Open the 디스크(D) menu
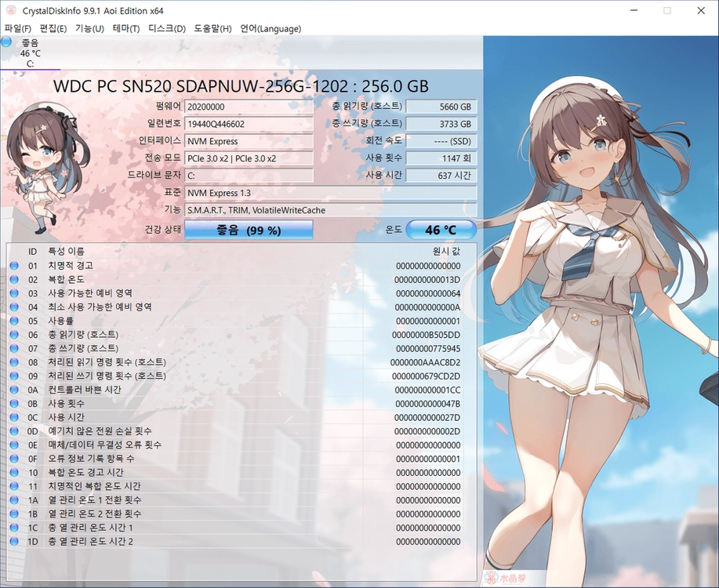Screen dimensions: 719x588 coord(167,28)
